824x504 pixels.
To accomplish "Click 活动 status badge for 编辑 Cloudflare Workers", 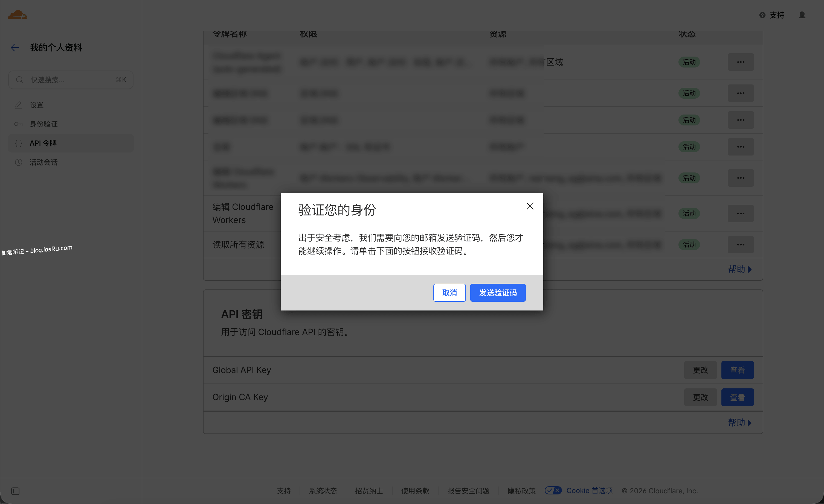I will [689, 213].
